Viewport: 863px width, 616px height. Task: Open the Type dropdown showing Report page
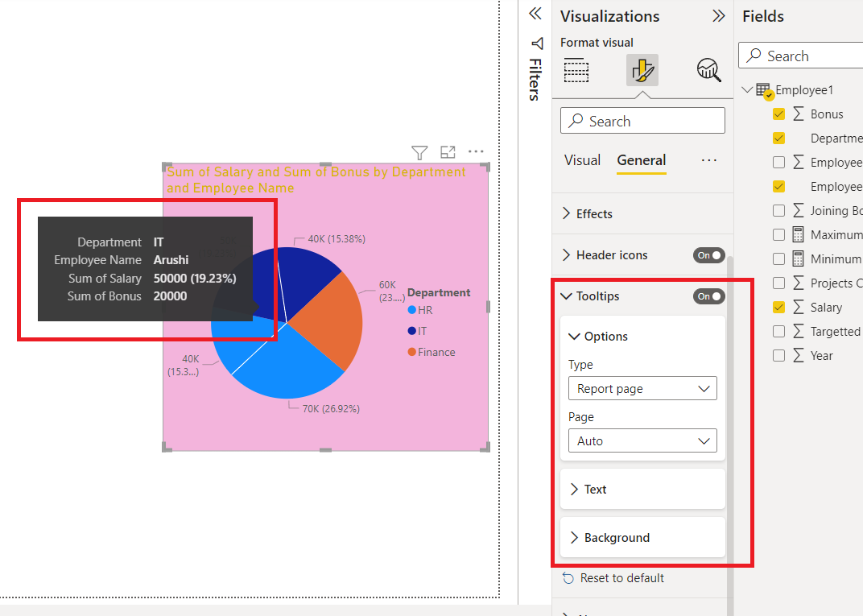coord(642,389)
